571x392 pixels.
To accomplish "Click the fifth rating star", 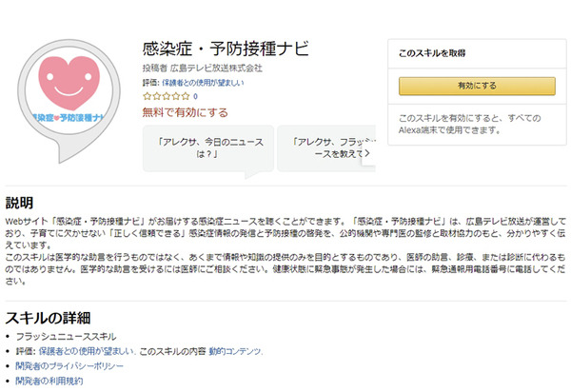I will 183,96.
